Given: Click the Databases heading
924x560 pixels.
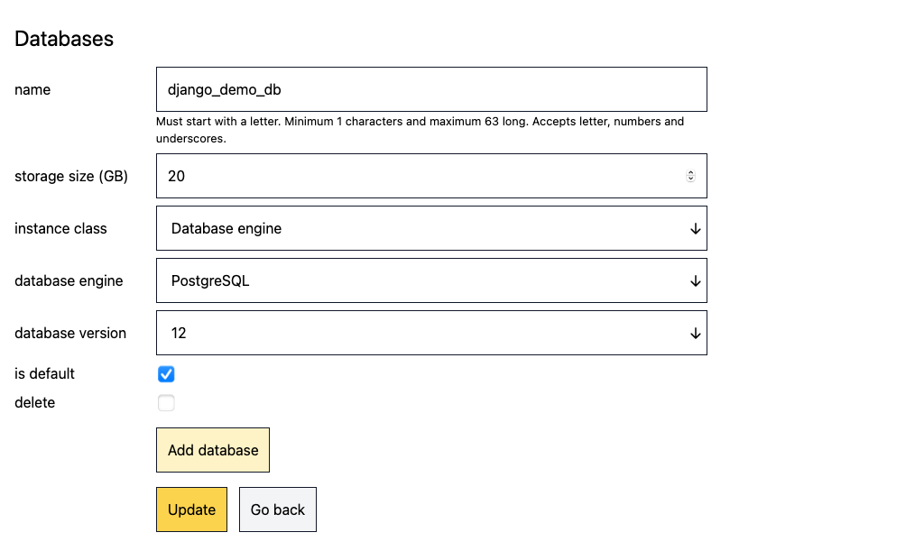Looking at the screenshot, I should [64, 39].
